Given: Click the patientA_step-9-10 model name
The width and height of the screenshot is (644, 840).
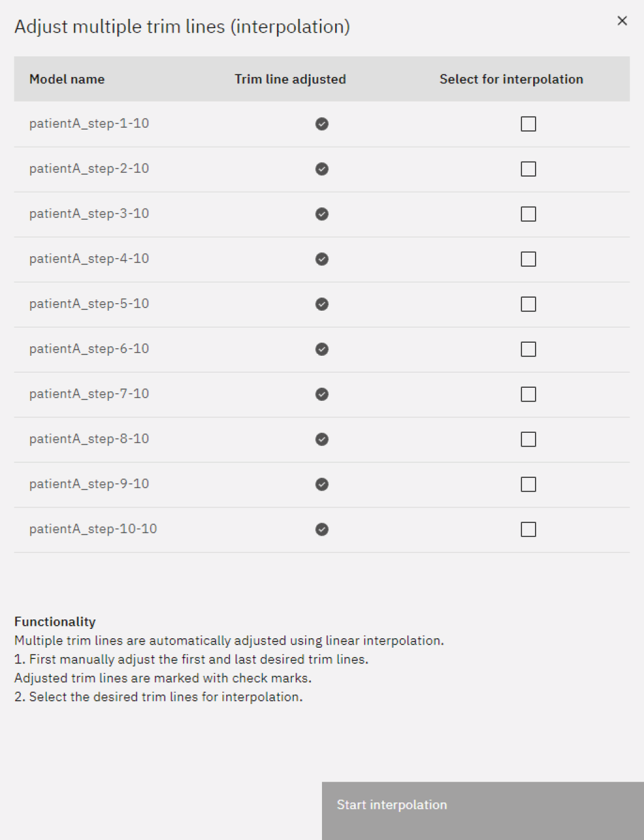Looking at the screenshot, I should [89, 484].
